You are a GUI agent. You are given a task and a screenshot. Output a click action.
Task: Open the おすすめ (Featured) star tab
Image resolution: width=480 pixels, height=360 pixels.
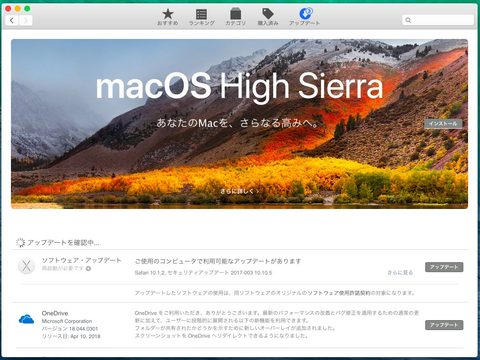(168, 17)
